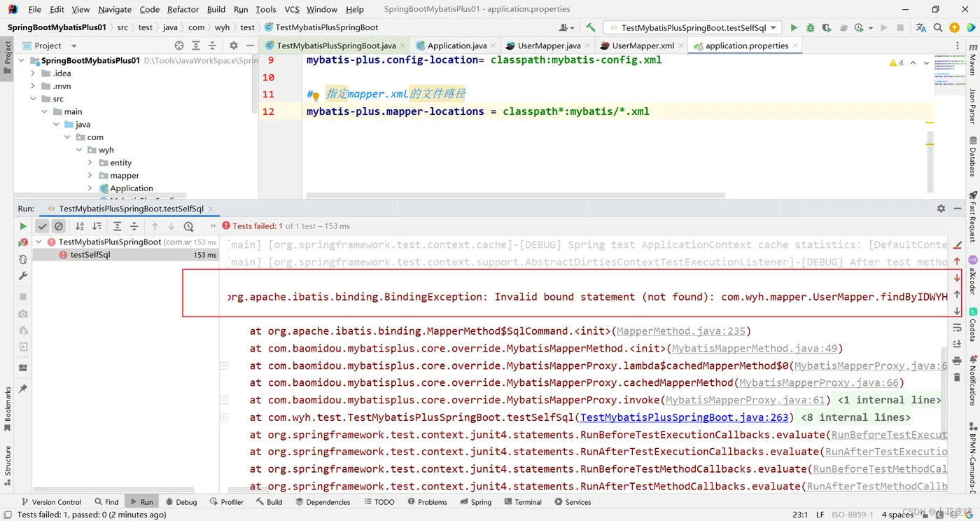
Task: Click the lightbulb intention icon on line 11
Action: tap(316, 96)
